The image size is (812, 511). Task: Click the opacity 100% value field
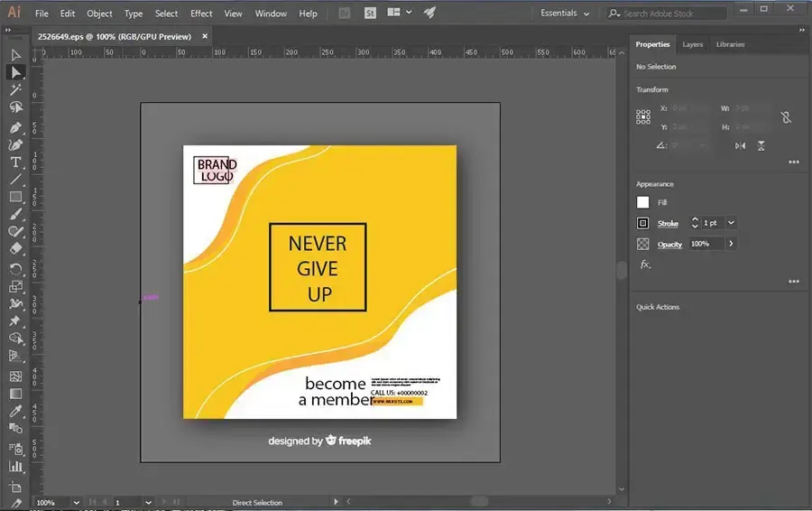(x=706, y=244)
